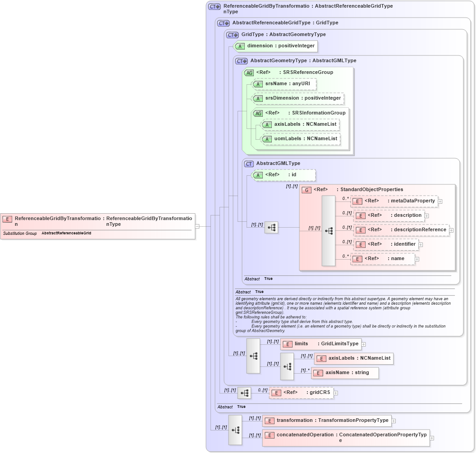Select the sequence compositor before limits element
The width and height of the screenshot is (476, 453).
pos(253,356)
